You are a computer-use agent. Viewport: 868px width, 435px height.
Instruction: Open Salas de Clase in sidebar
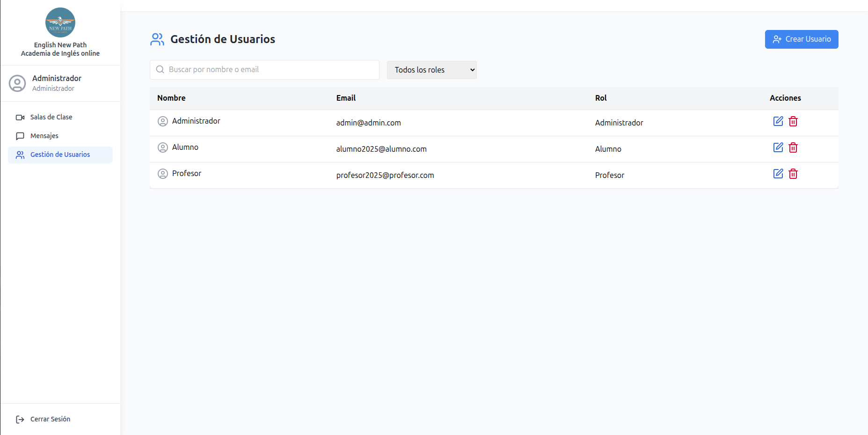pyautogui.click(x=51, y=117)
